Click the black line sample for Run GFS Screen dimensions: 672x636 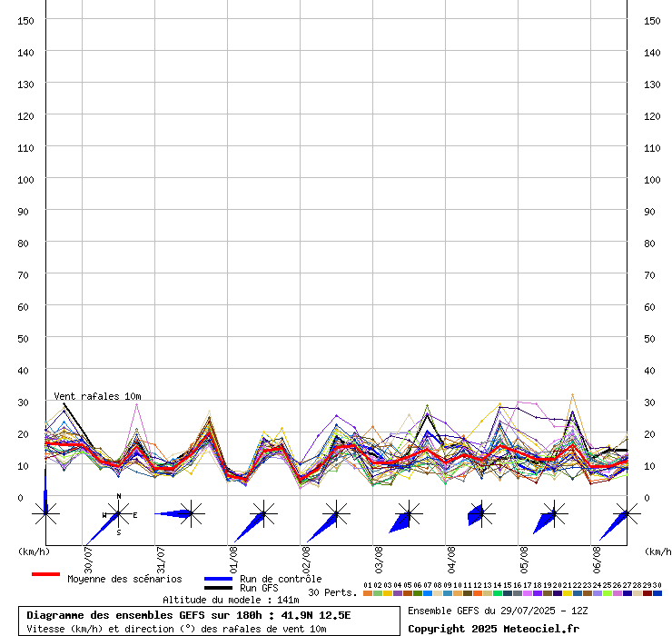coord(218,588)
